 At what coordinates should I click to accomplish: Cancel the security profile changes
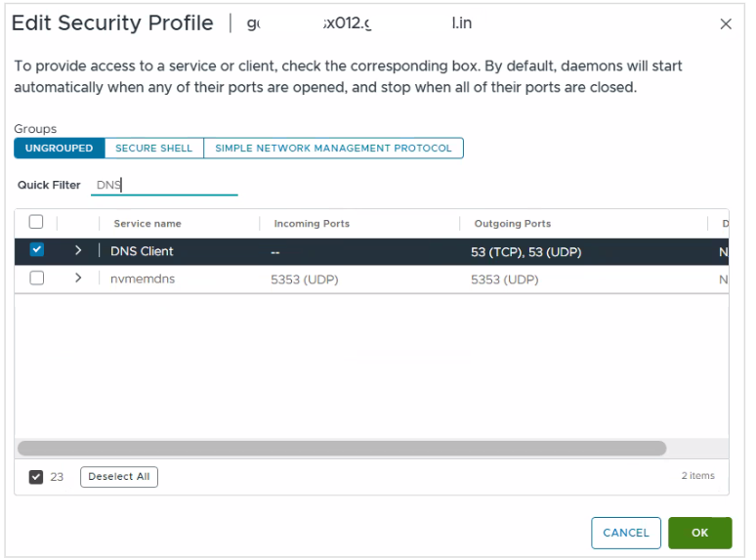(625, 533)
